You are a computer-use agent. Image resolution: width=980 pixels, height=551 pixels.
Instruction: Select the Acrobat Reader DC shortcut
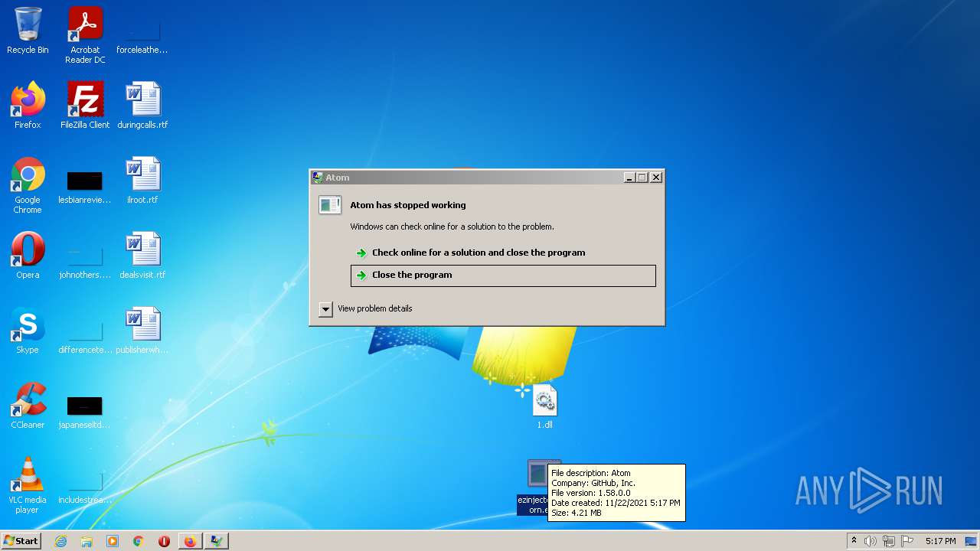[x=85, y=35]
